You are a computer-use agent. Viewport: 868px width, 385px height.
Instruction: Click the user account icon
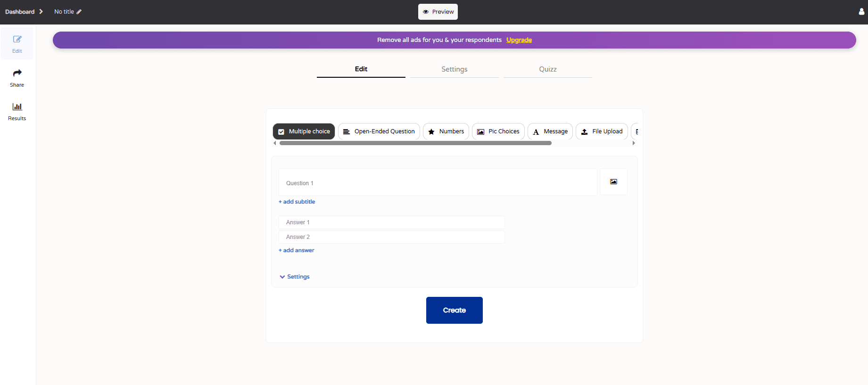tap(861, 12)
